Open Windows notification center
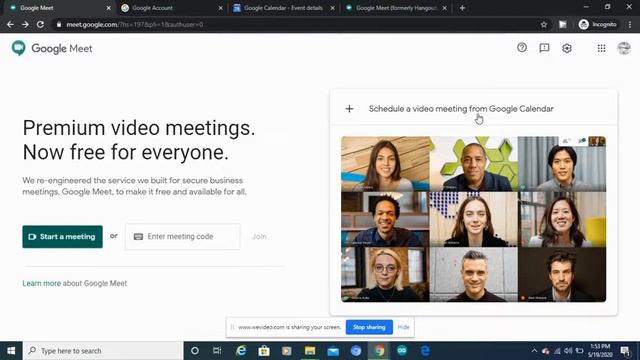The height and width of the screenshot is (360, 640). [625, 351]
